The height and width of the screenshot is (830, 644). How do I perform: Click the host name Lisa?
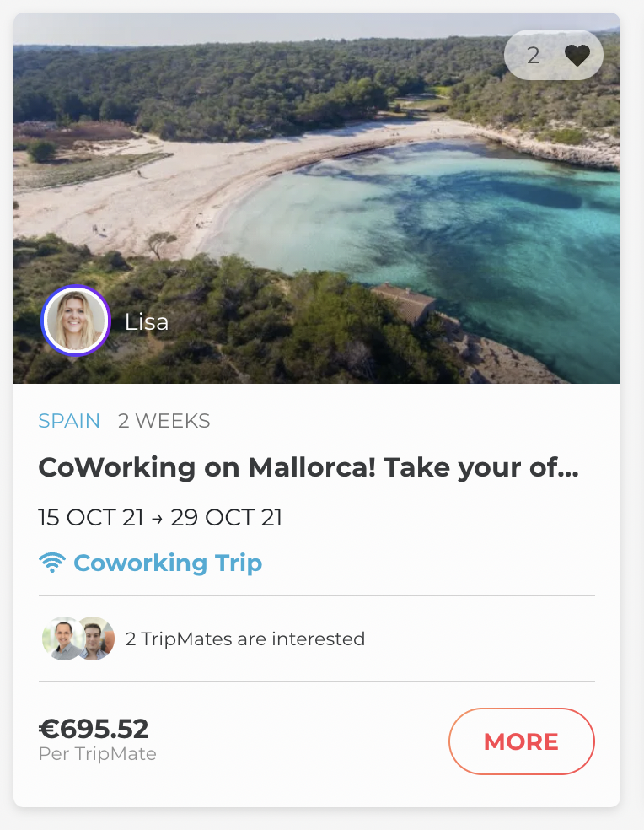(x=147, y=321)
